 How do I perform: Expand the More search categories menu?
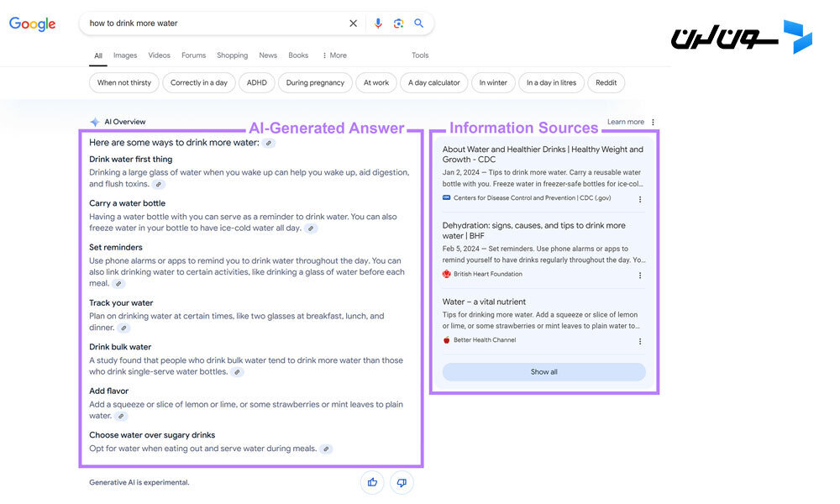pos(334,55)
